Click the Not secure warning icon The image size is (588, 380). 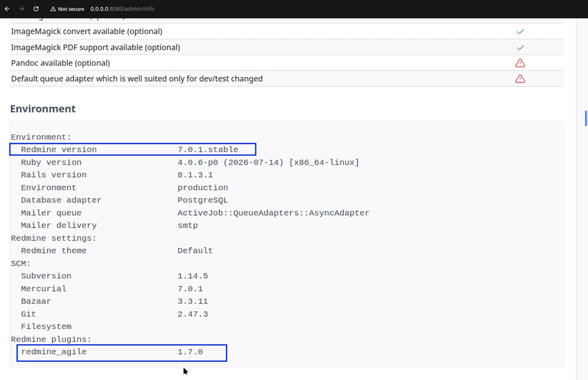point(54,9)
